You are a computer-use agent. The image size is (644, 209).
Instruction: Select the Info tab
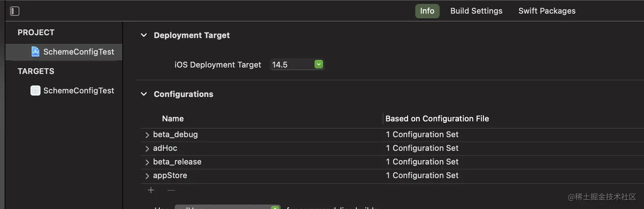click(427, 11)
